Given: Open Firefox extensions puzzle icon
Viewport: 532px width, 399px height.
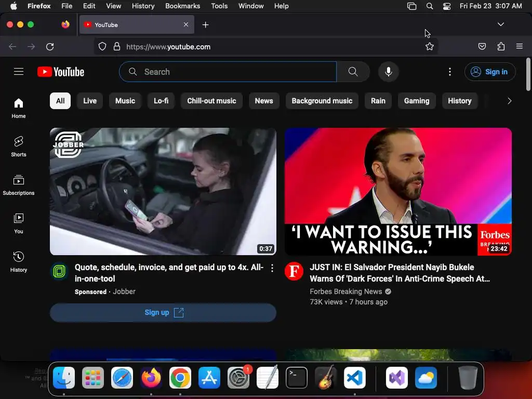Looking at the screenshot, I should 501,46.
